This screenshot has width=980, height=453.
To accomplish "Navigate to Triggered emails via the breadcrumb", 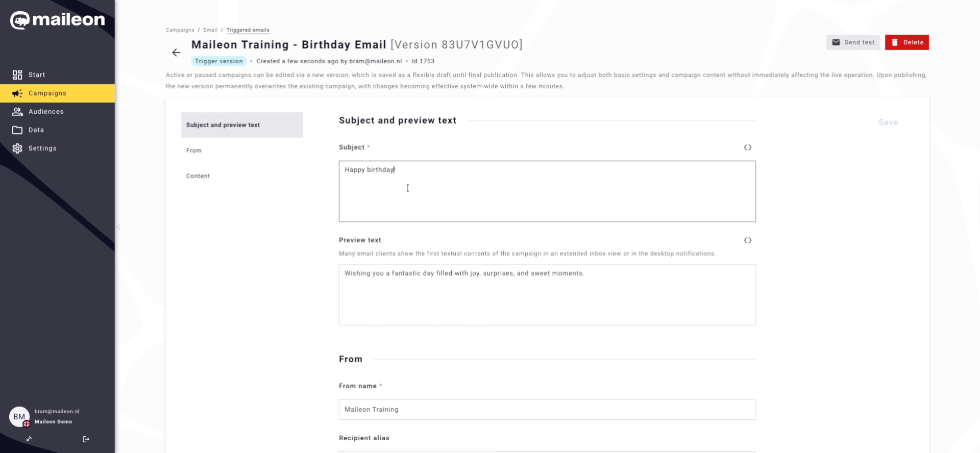I will click(x=248, y=30).
